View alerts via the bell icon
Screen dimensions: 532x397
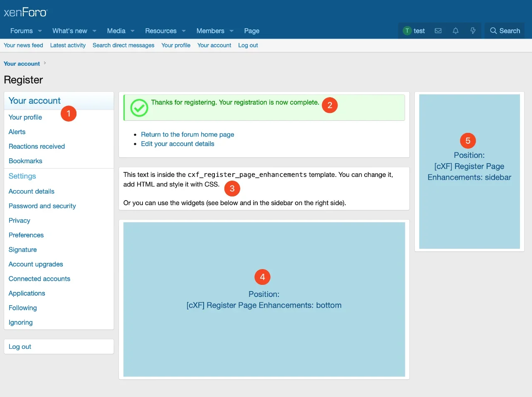click(456, 30)
